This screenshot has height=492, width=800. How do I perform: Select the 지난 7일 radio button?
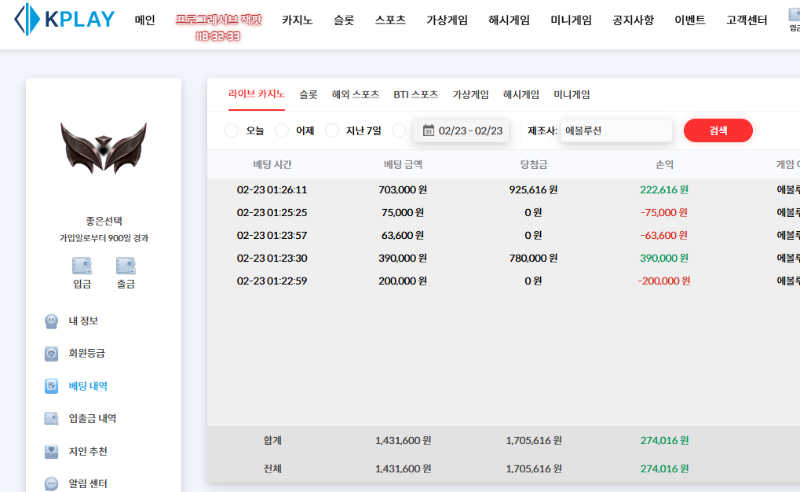332,131
